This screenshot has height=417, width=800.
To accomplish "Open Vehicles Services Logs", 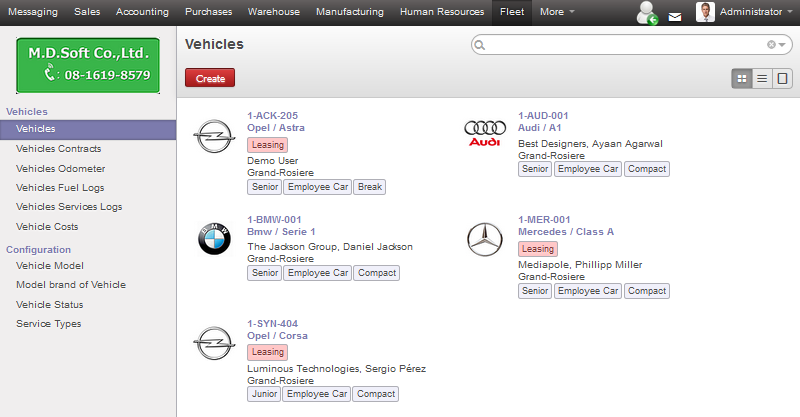I will pyautogui.click(x=69, y=207).
